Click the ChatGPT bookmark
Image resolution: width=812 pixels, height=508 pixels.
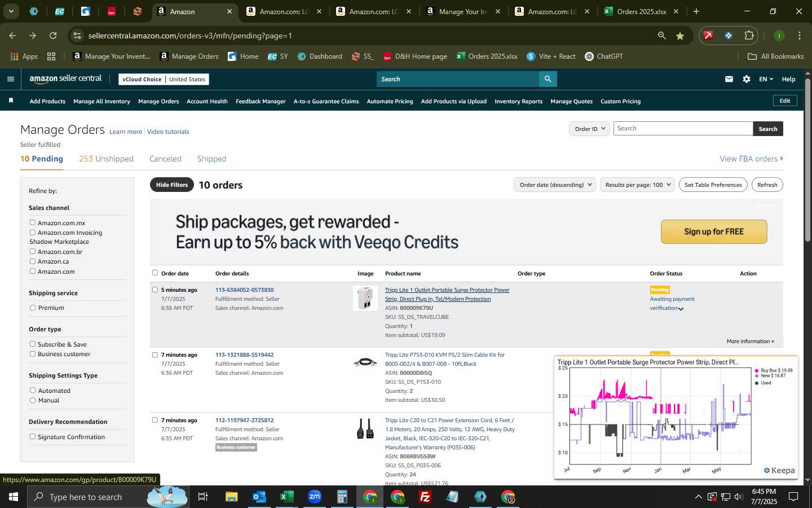(604, 56)
